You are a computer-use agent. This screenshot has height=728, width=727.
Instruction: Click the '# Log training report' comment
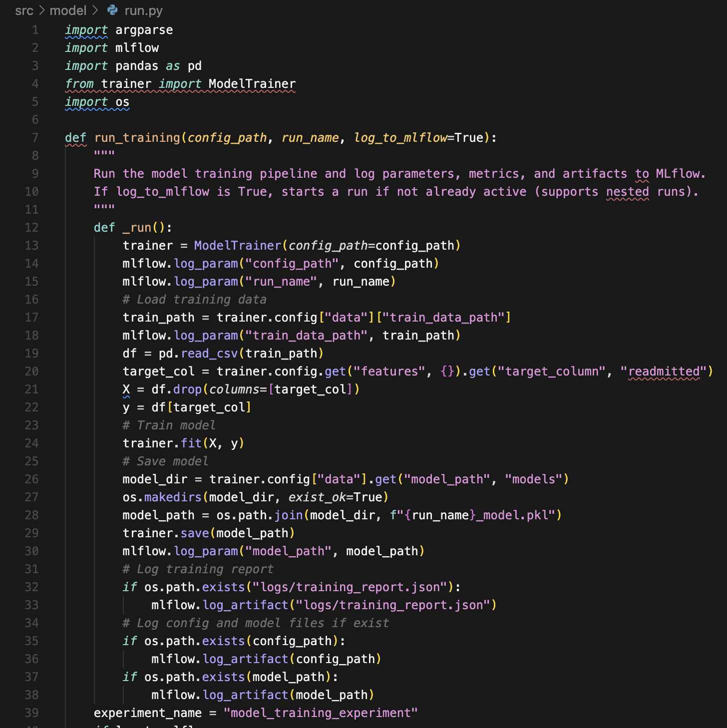pos(198,569)
